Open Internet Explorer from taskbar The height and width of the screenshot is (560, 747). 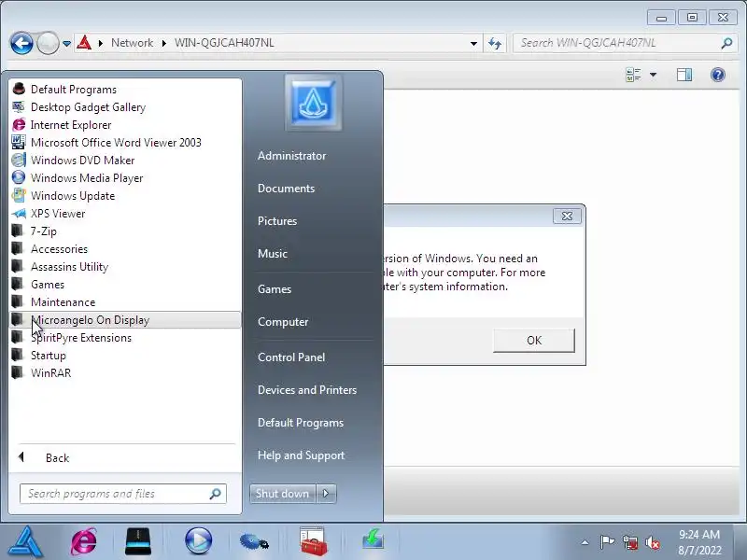point(84,541)
